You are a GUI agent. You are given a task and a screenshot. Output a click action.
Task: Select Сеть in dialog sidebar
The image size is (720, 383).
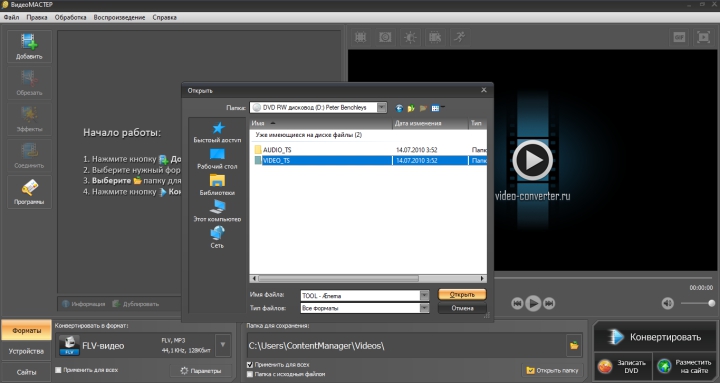(217, 238)
